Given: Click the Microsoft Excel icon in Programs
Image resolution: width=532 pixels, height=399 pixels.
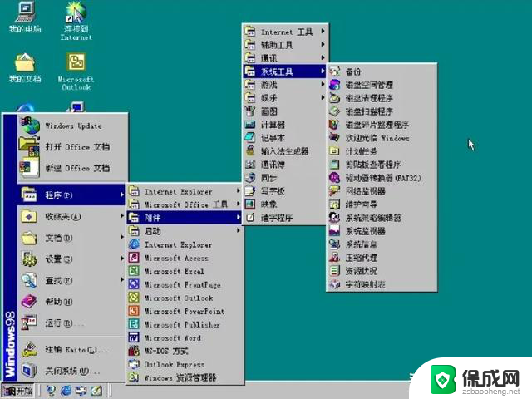Looking at the screenshot, I should [x=134, y=271].
